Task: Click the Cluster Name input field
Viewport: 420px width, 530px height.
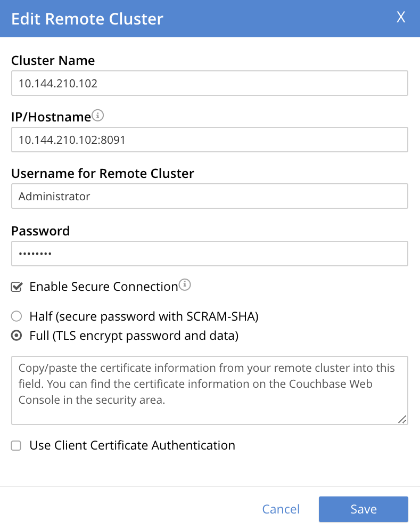Action: tap(210, 83)
